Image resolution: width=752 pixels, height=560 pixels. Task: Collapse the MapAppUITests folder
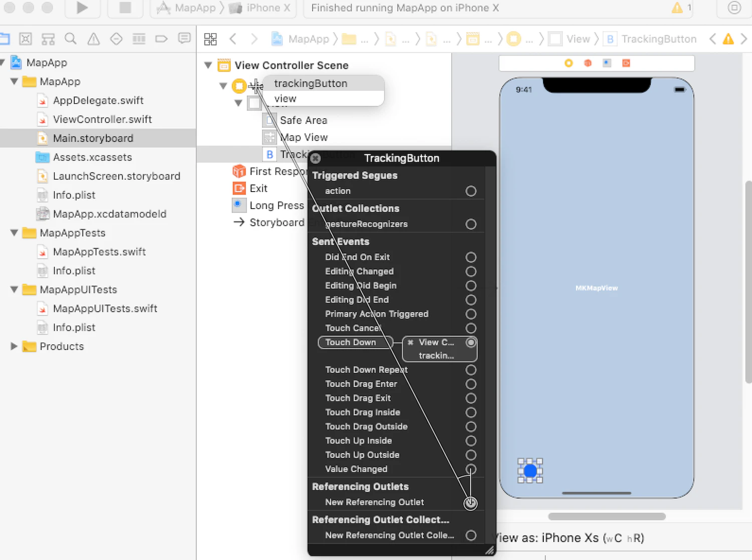click(14, 289)
